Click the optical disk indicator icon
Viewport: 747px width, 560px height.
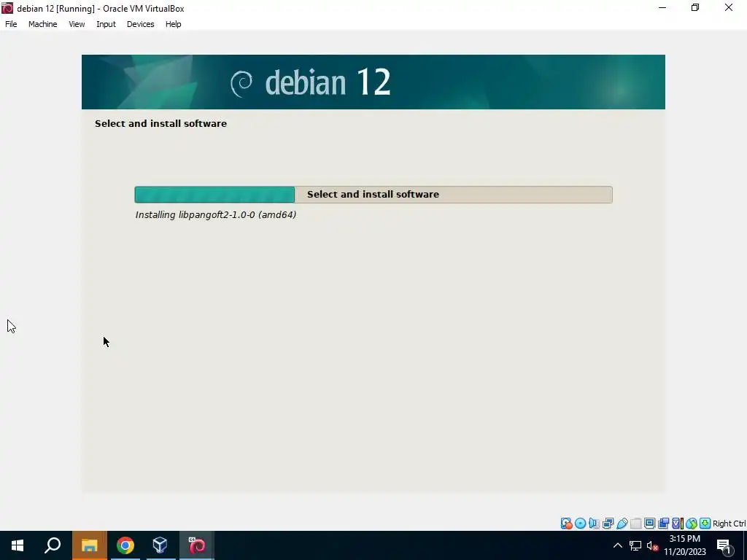(580, 524)
